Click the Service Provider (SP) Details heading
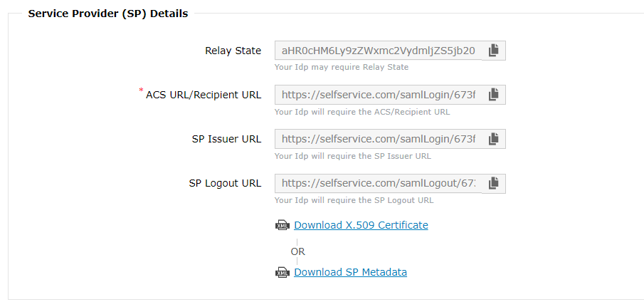This screenshot has width=644, height=307. (108, 14)
